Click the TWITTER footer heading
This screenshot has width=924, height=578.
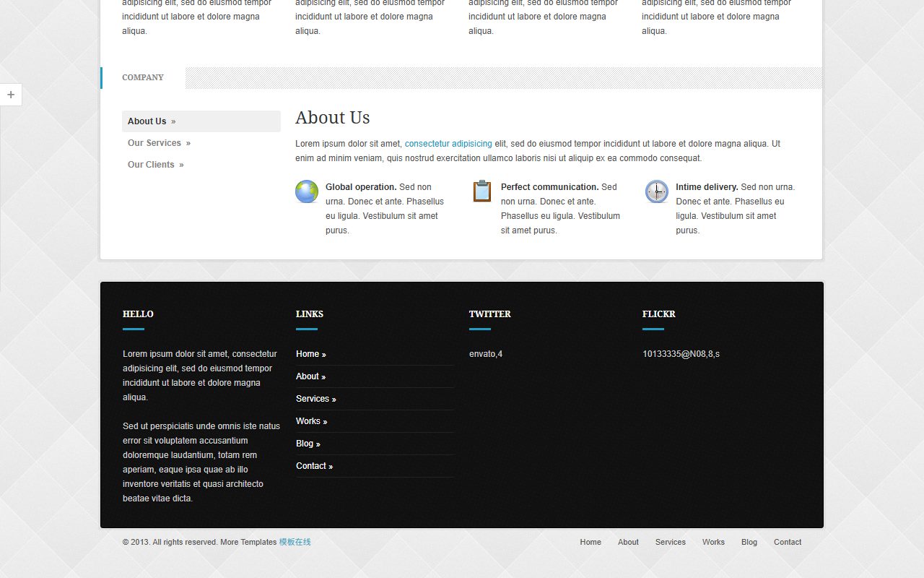pyautogui.click(x=490, y=314)
